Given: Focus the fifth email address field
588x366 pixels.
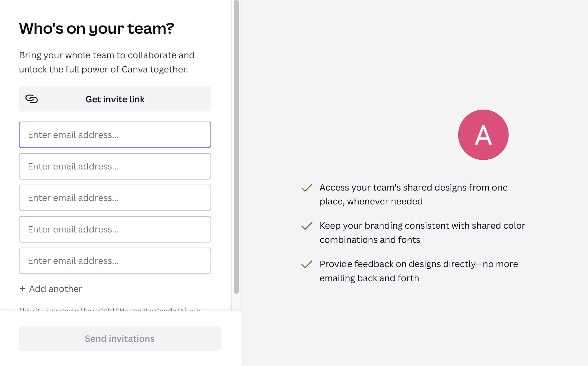Looking at the screenshot, I should coord(115,261).
